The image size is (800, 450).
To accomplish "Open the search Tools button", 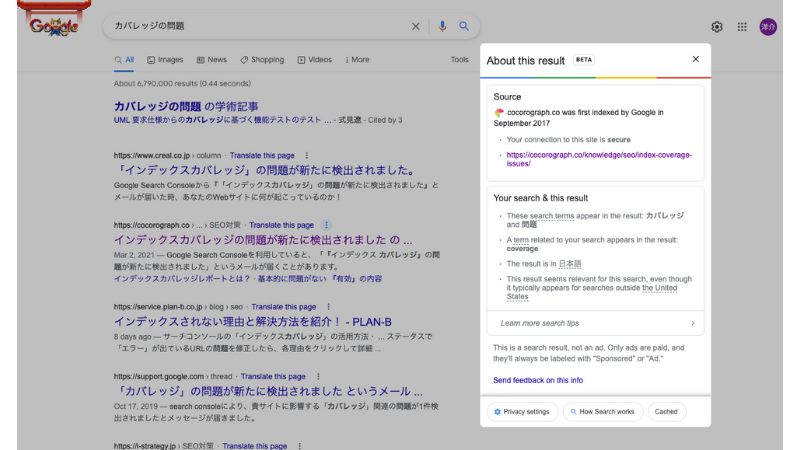I will click(459, 60).
